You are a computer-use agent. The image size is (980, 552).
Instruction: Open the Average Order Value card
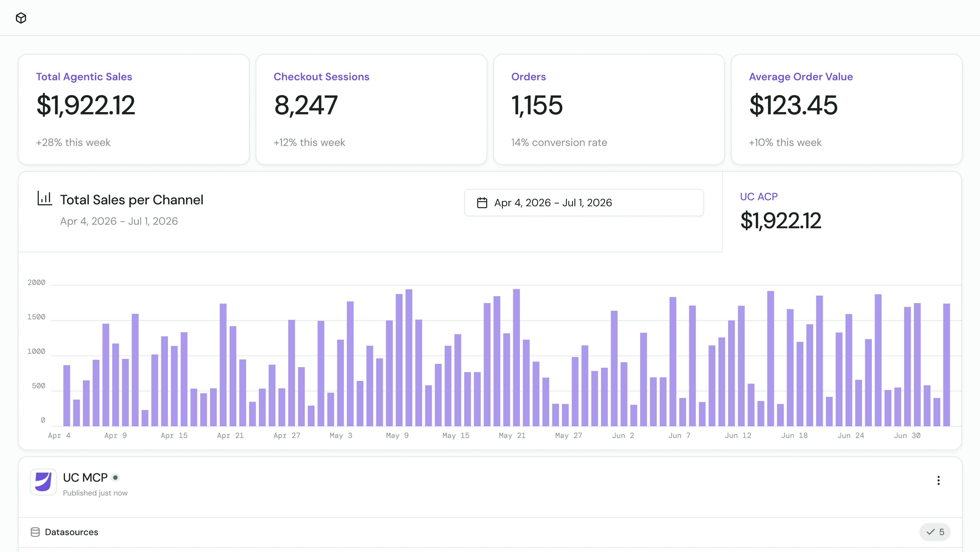(847, 109)
